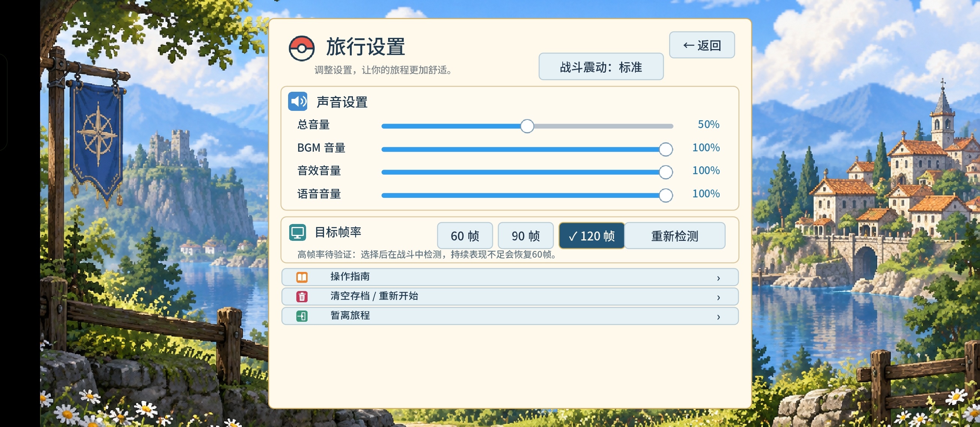Click the BGM 音量 label
This screenshot has height=427, width=980.
(321, 148)
